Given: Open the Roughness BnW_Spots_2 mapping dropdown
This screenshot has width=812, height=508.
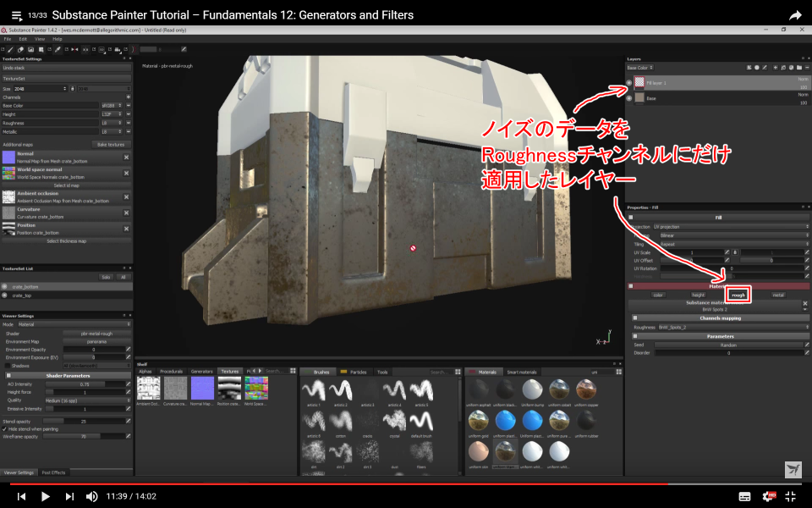Looking at the screenshot, I should (x=733, y=327).
